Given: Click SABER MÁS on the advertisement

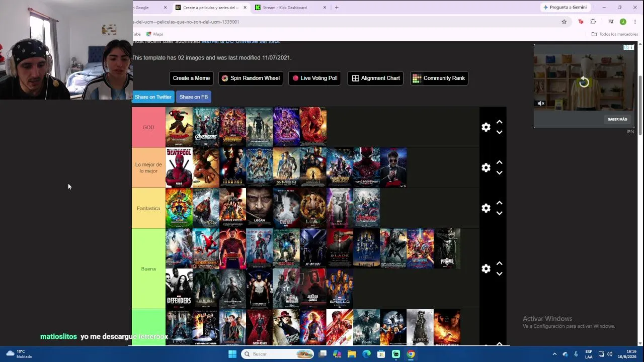Looking at the screenshot, I should (x=617, y=119).
